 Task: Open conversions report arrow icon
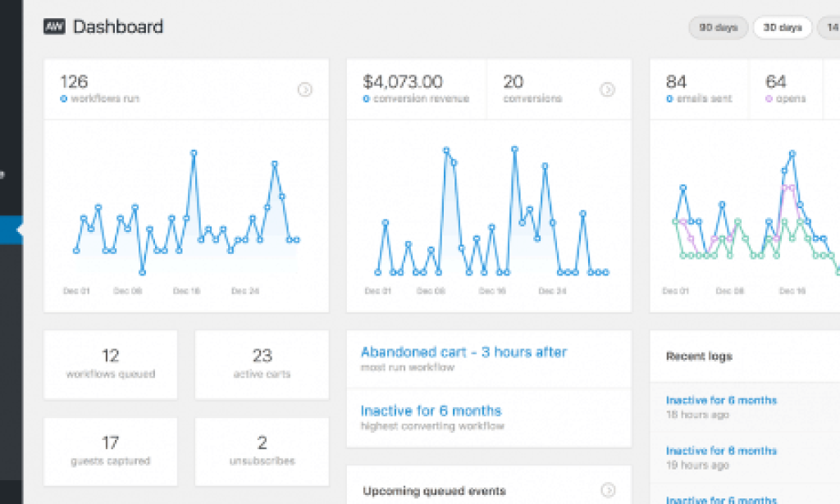[x=607, y=89]
